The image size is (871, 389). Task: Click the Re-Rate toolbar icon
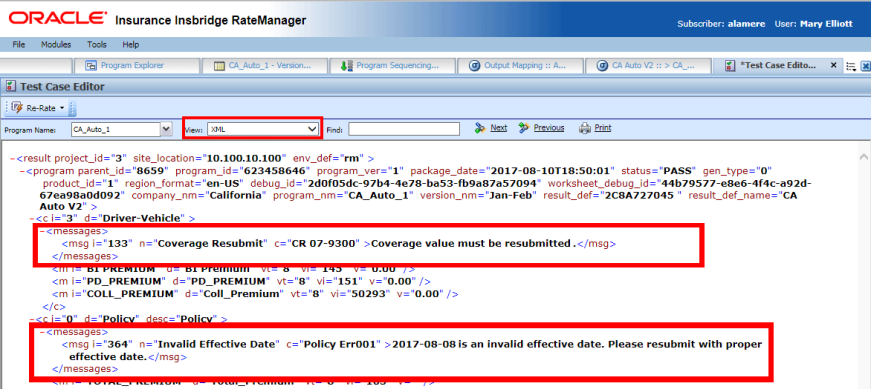tap(17, 108)
